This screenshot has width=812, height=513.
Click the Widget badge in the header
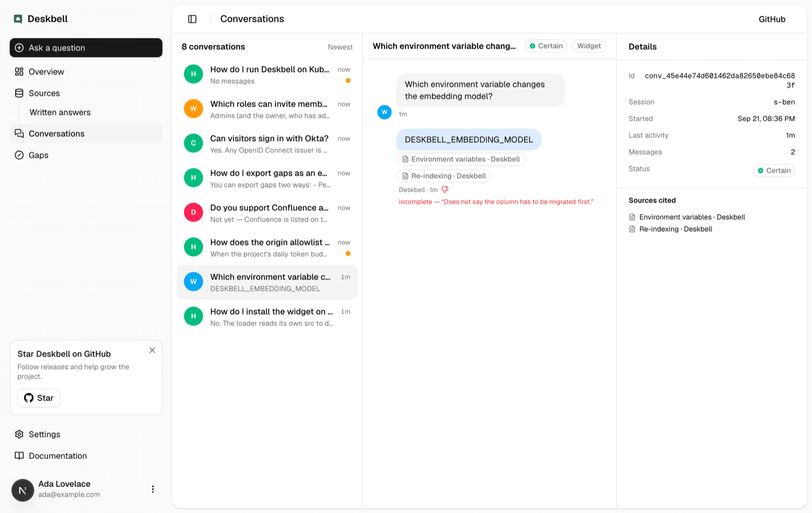[x=589, y=46]
